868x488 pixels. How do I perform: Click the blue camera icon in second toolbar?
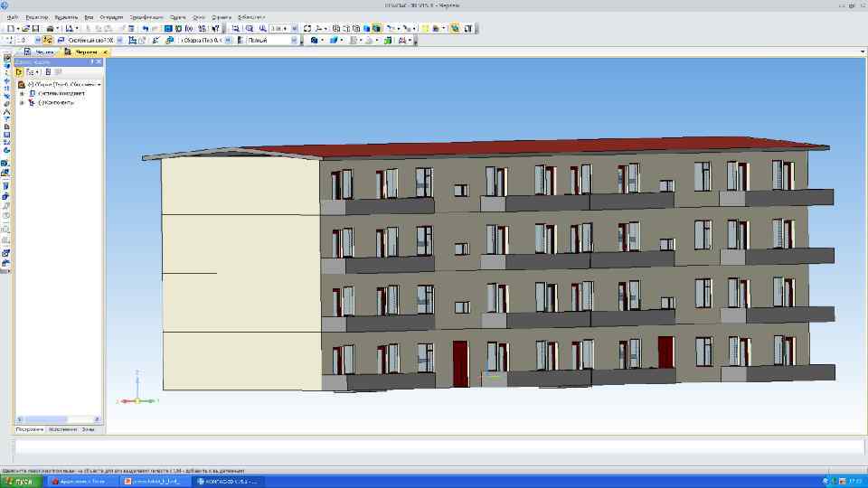point(315,41)
